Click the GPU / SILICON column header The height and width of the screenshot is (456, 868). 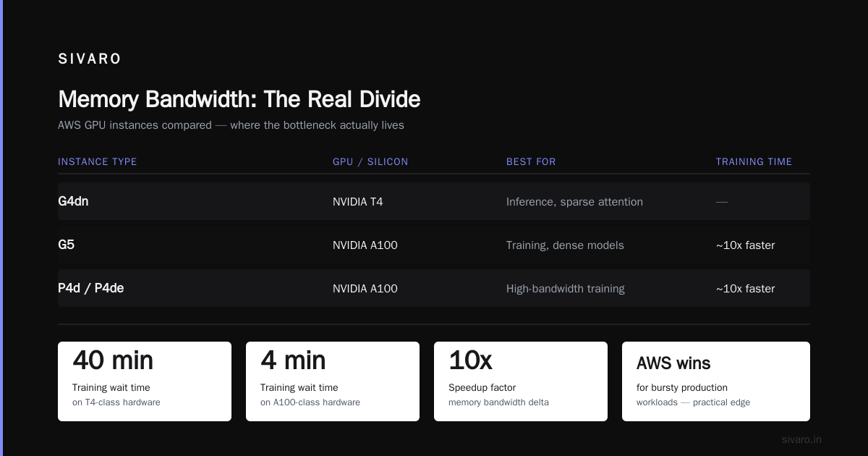coord(370,161)
